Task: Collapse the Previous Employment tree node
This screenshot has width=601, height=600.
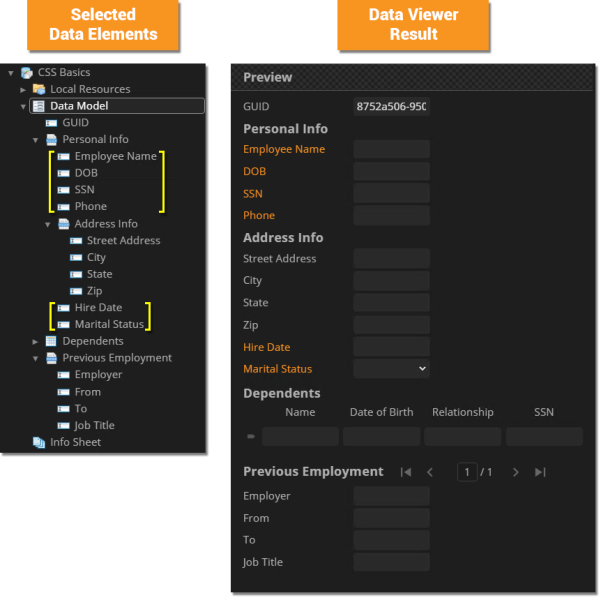Action: coord(35,358)
